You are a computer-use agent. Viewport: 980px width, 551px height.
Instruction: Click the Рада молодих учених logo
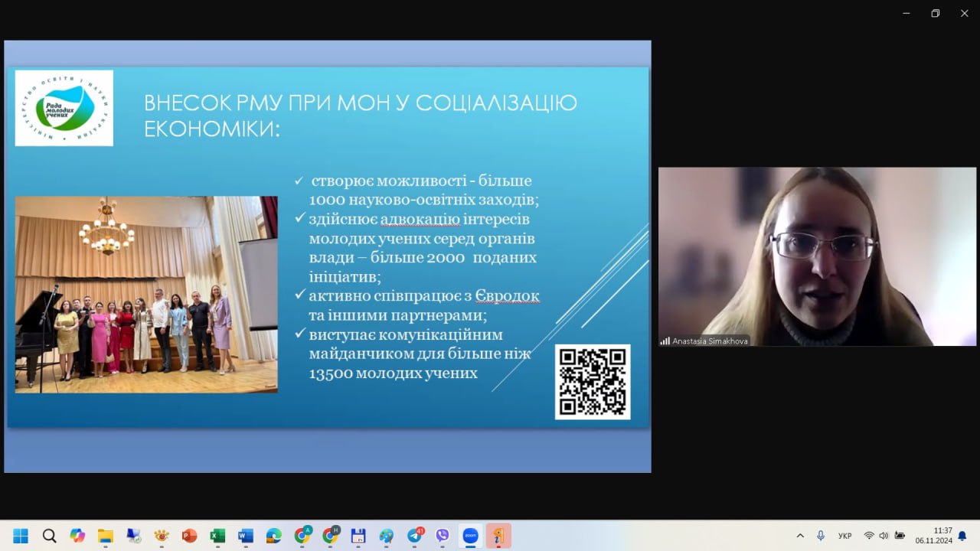[64, 108]
